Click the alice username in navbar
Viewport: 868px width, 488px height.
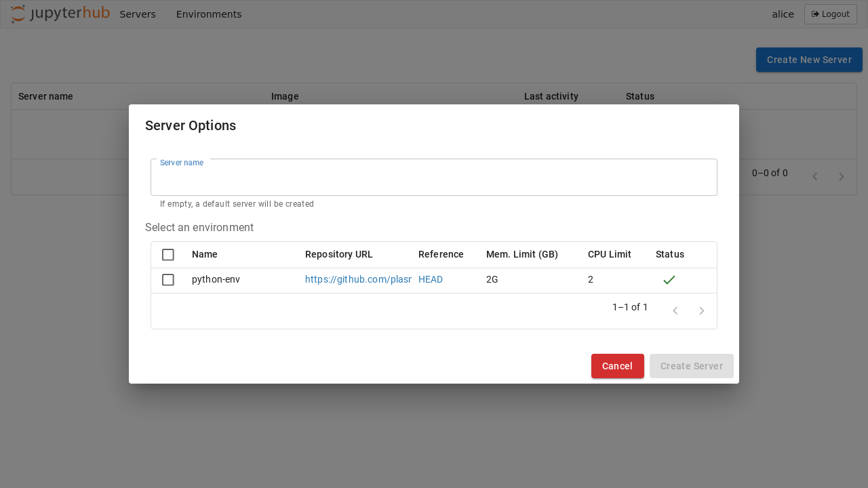point(783,14)
